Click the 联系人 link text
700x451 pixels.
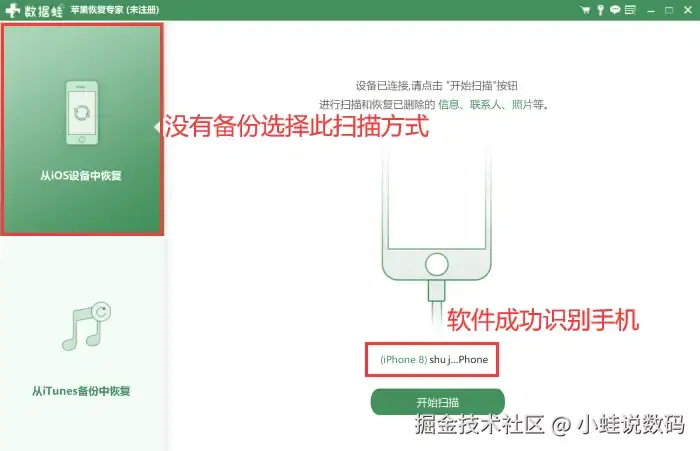point(485,104)
